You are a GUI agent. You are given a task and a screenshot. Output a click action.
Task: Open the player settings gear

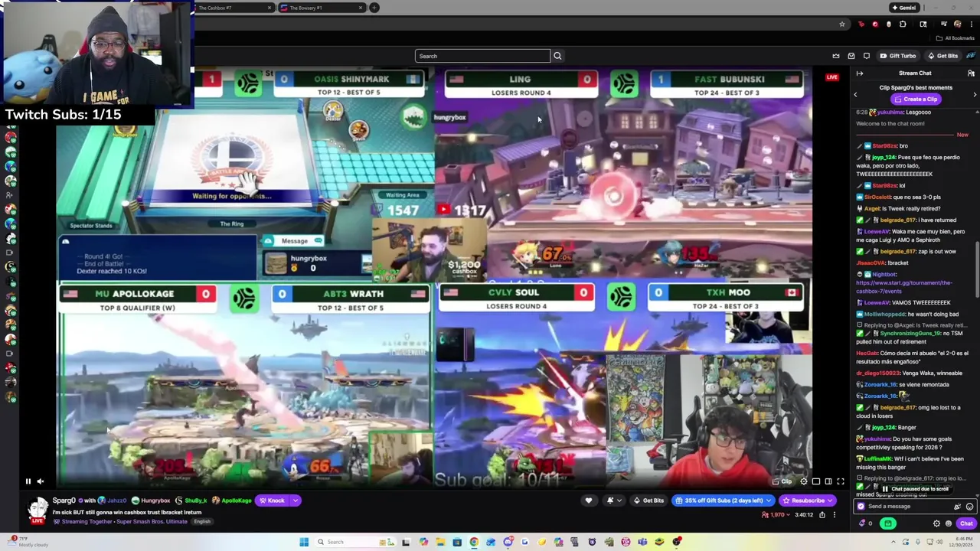point(803,481)
